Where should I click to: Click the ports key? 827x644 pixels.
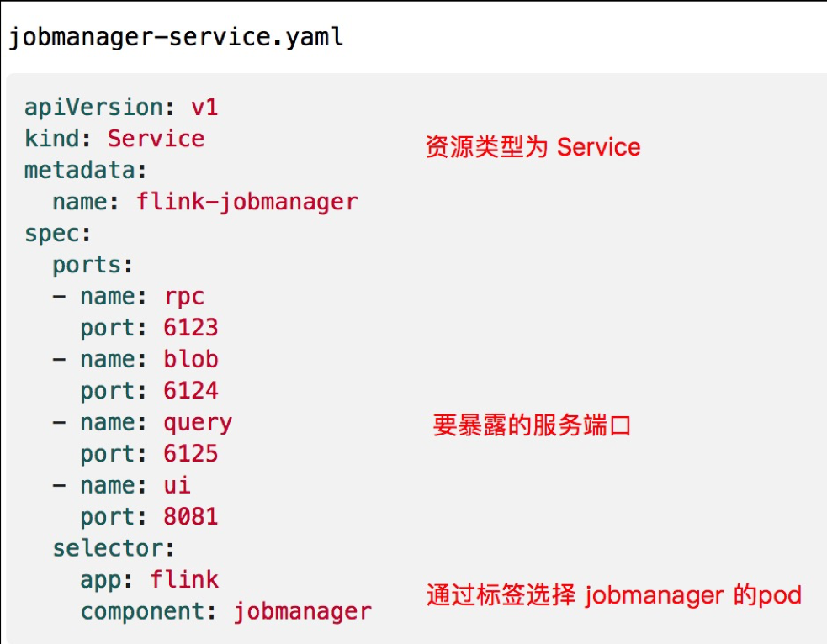click(x=93, y=266)
